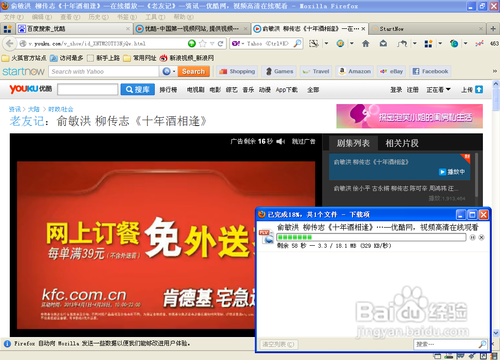Click the FLV file icon in downloads
The image size is (500, 360).
tap(267, 237)
